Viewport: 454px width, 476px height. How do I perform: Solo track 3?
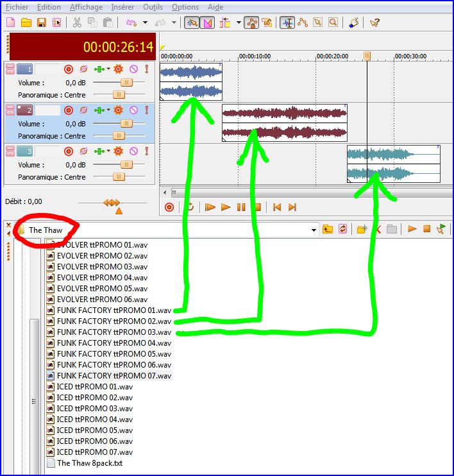(x=147, y=151)
